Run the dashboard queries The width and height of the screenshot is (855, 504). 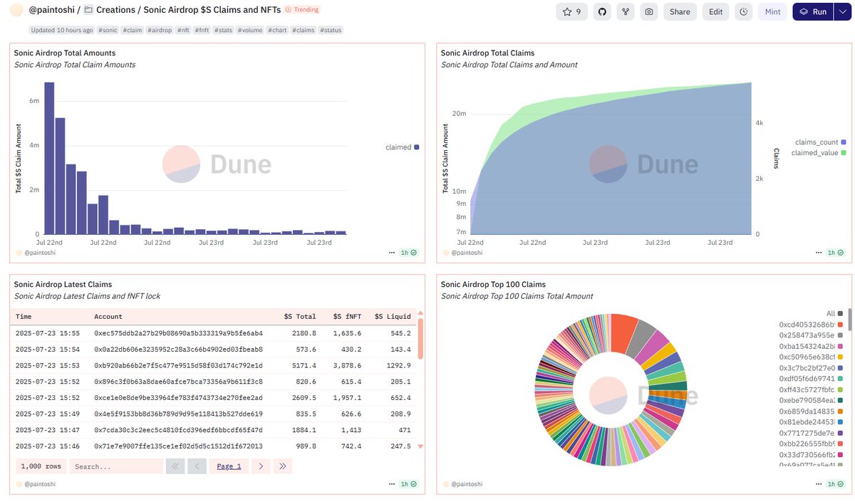coord(812,11)
